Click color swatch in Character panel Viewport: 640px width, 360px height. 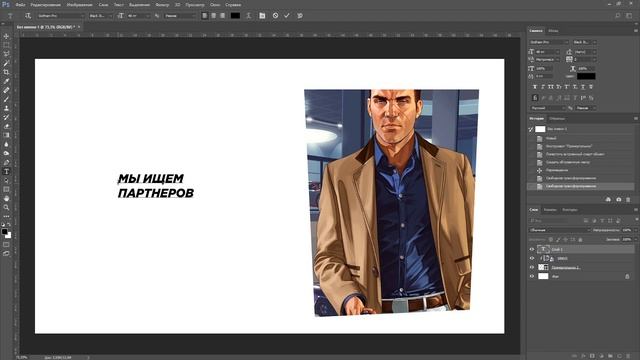click(586, 76)
